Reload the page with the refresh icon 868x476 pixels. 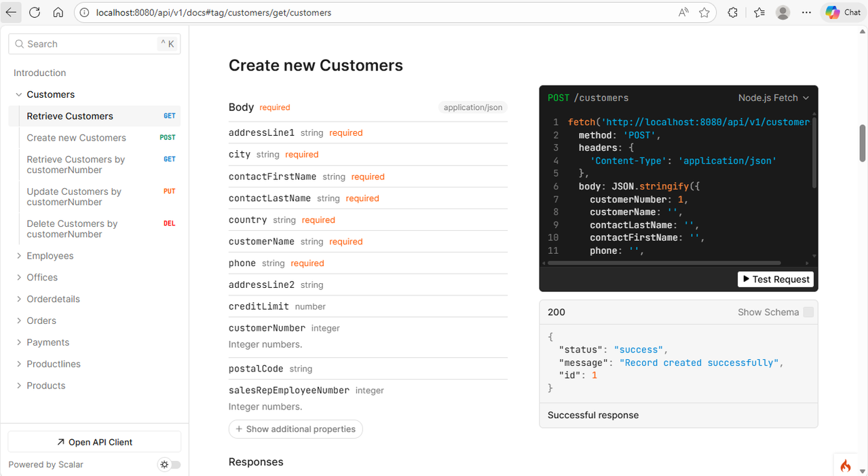click(35, 12)
